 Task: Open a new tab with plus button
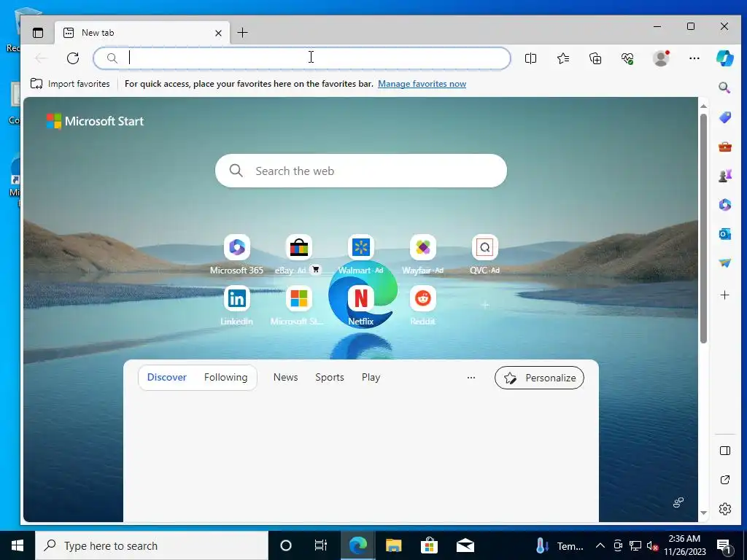[242, 33]
